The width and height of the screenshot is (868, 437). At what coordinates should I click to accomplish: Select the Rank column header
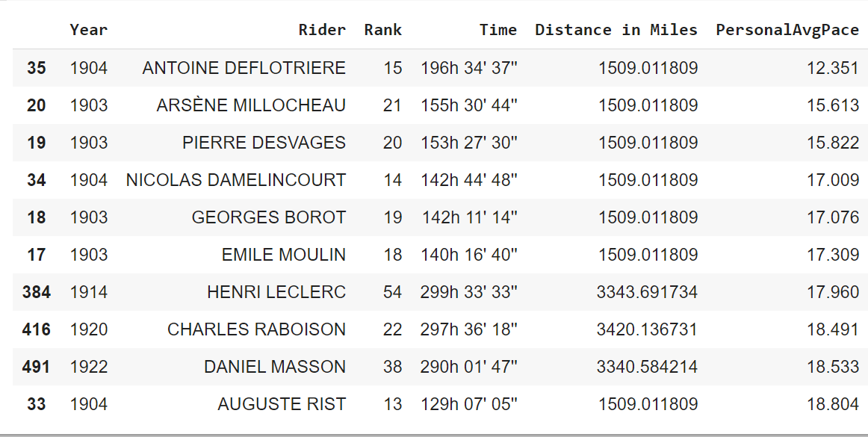click(382, 31)
